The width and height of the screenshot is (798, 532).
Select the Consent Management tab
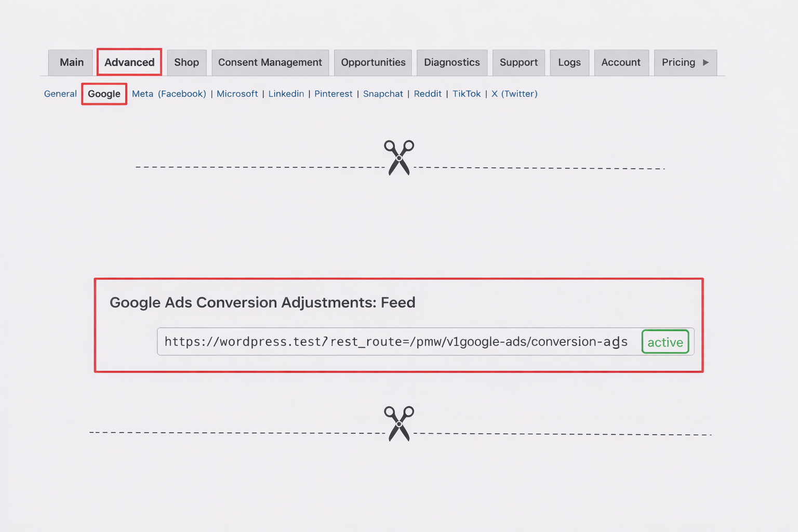270,62
